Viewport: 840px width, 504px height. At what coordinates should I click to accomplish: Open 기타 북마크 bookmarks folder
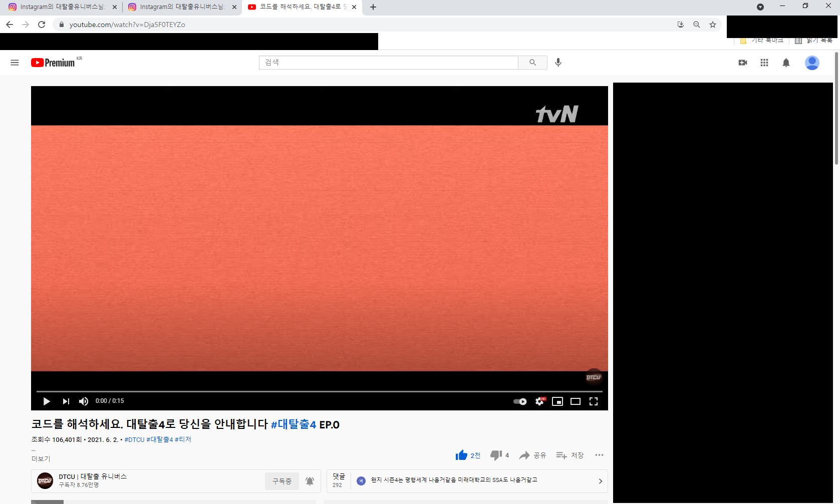[762, 41]
